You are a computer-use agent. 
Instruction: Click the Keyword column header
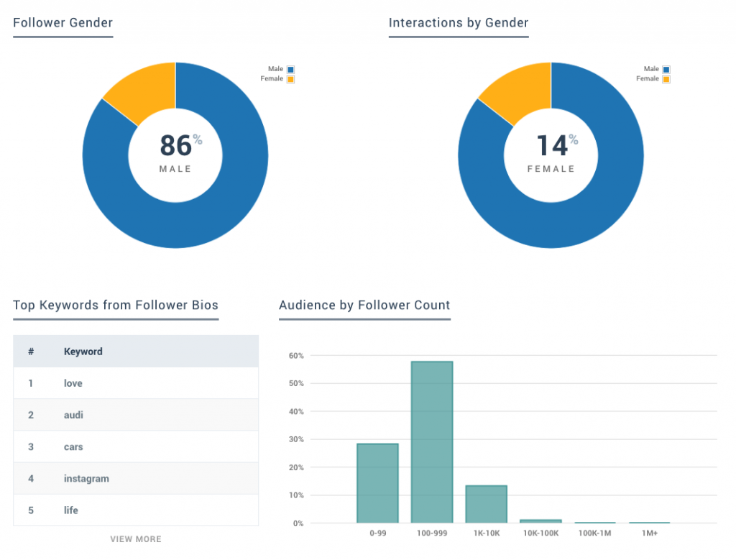(83, 352)
